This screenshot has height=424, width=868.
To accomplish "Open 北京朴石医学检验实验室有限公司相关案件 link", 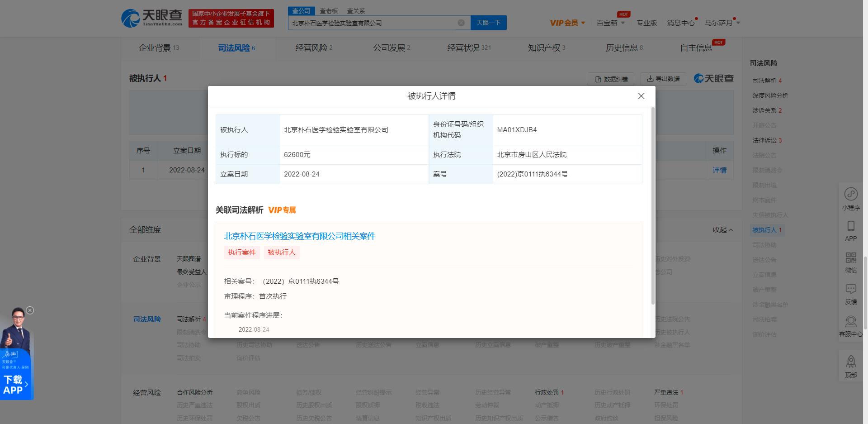I will (300, 236).
